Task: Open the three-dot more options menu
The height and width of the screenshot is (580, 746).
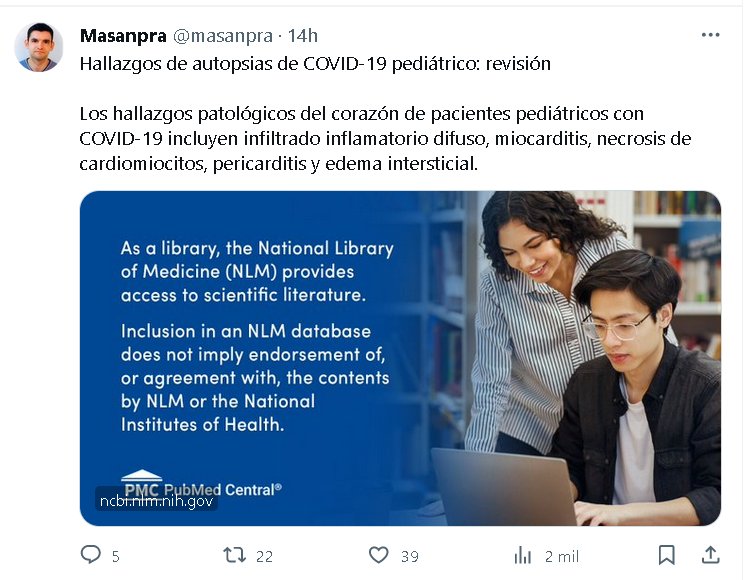Action: pos(710,35)
